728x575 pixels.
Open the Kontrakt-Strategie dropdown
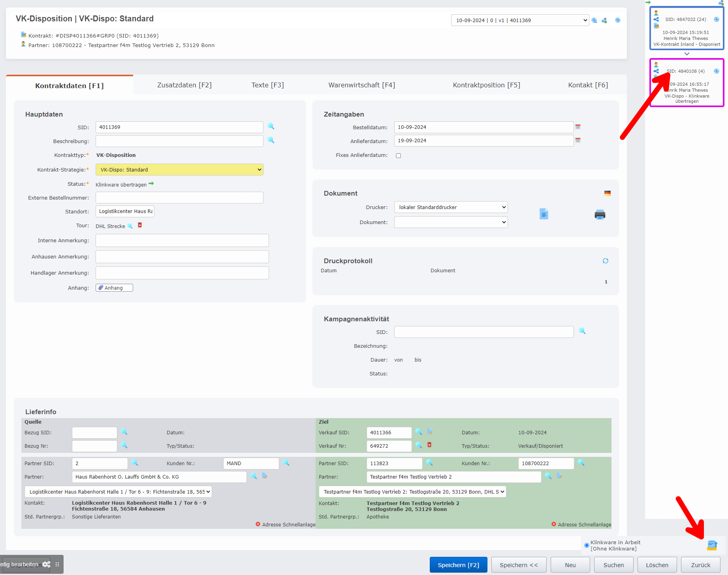tap(179, 170)
